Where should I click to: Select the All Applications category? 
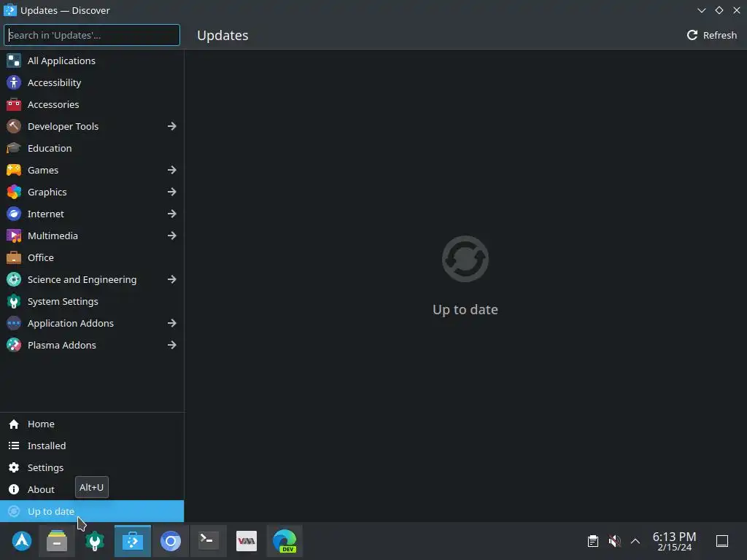point(92,61)
